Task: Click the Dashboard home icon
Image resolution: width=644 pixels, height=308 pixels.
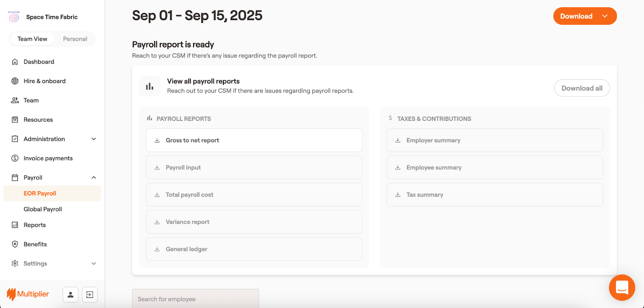Action: tap(15, 62)
